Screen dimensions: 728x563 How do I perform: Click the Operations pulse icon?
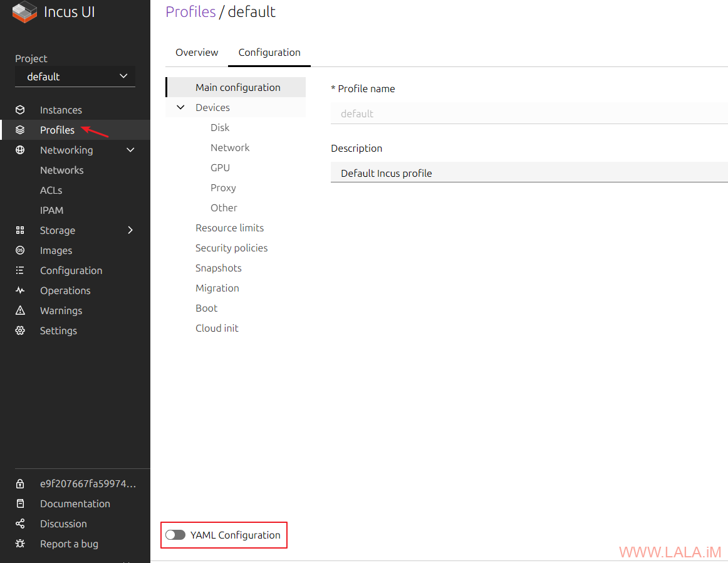pyautogui.click(x=20, y=290)
